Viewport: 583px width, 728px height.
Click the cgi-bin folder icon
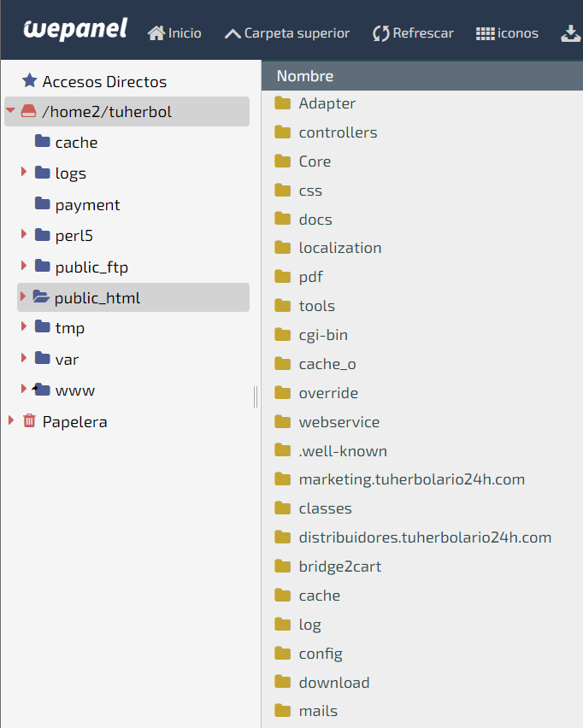click(282, 335)
